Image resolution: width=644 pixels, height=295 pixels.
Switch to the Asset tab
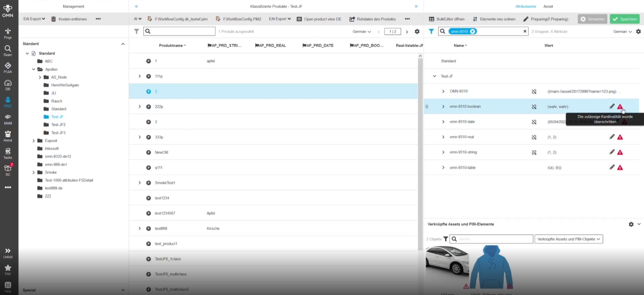tap(548, 7)
